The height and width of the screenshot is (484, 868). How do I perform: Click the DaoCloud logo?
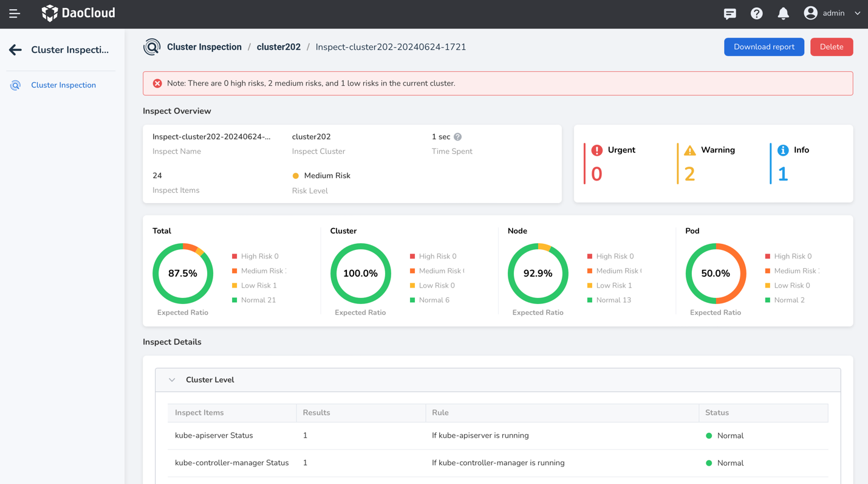[78, 13]
